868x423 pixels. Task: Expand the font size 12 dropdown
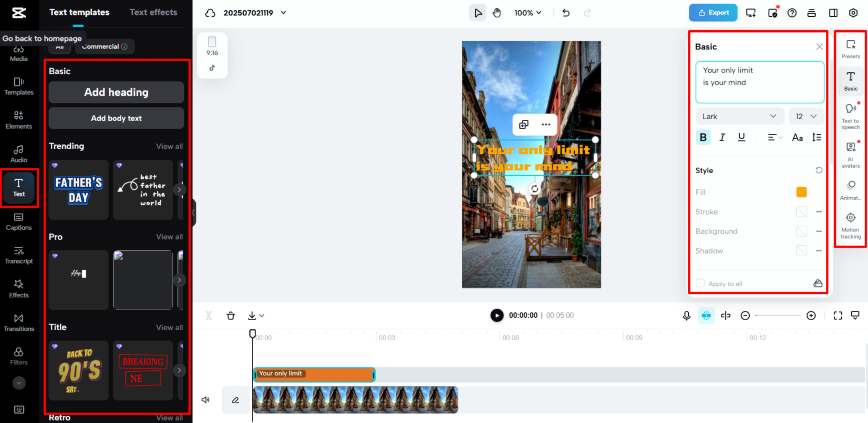[806, 116]
